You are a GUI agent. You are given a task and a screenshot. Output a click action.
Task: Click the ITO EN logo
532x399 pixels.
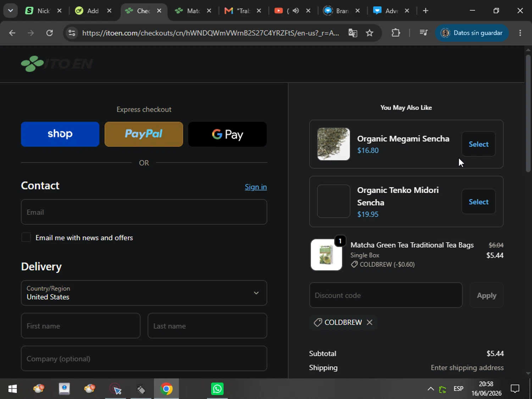click(57, 64)
